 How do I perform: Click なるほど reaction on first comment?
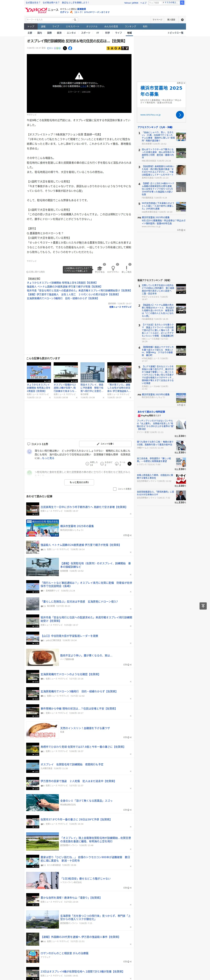click(107, 463)
